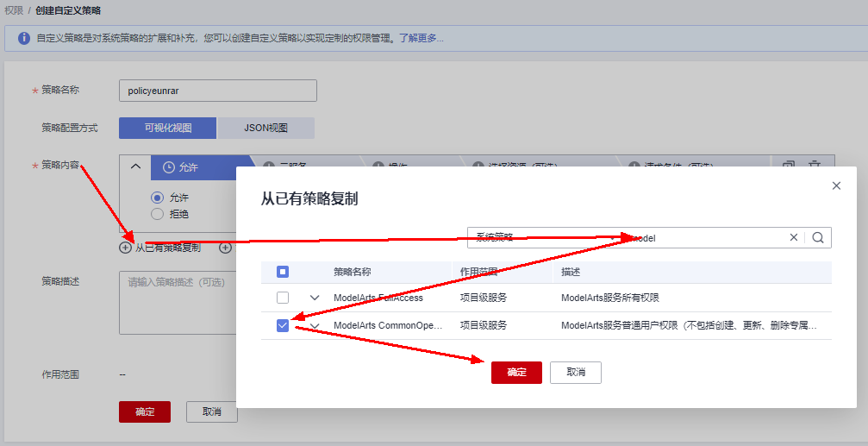Image resolution: width=868 pixels, height=446 pixels.
Task: Click 项目级服务 in ModelArts FullAccess row
Action: (484, 298)
